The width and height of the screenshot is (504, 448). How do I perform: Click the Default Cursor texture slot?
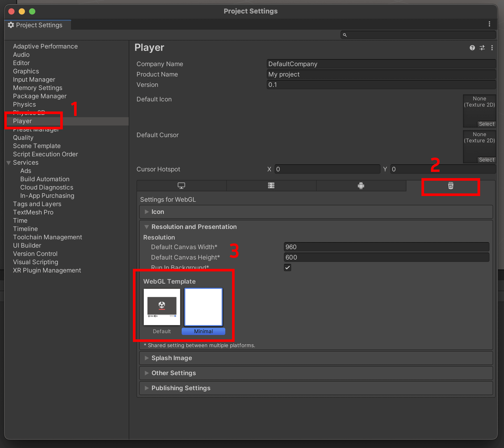click(x=479, y=147)
